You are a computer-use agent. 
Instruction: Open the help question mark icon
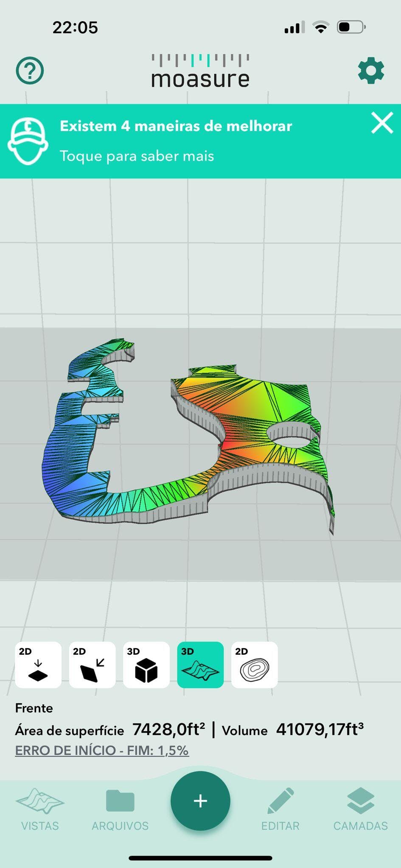(30, 70)
